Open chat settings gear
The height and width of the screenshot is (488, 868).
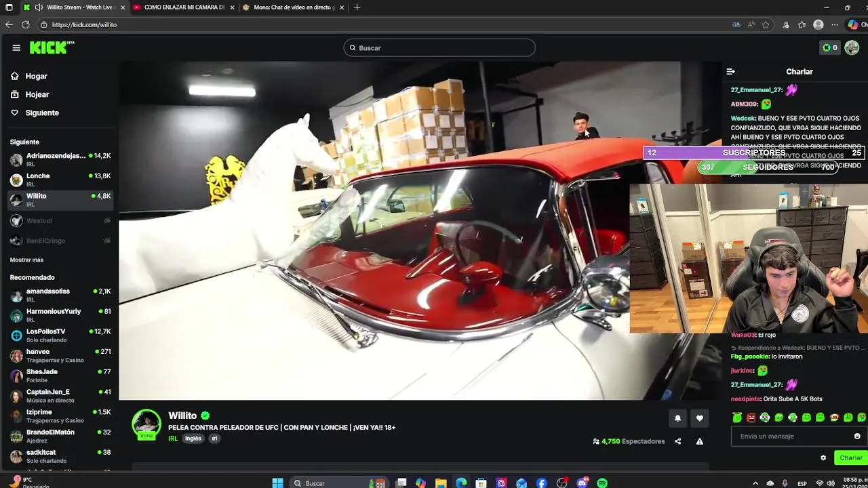823,457
